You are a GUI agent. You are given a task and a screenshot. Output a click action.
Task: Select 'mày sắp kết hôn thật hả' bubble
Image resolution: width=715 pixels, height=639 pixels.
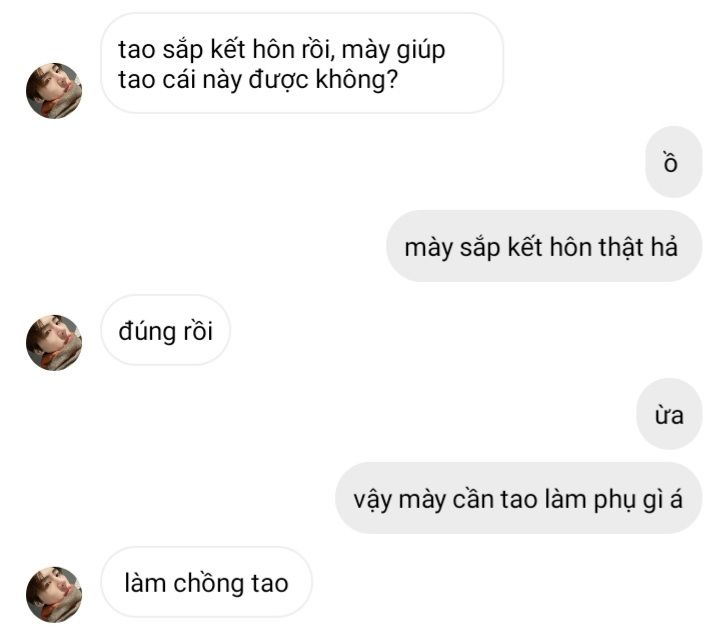(x=544, y=246)
